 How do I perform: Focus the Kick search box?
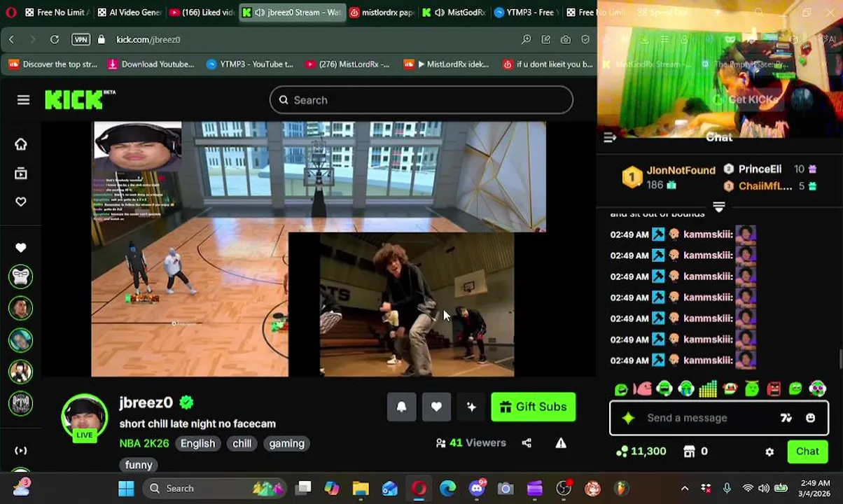421,100
